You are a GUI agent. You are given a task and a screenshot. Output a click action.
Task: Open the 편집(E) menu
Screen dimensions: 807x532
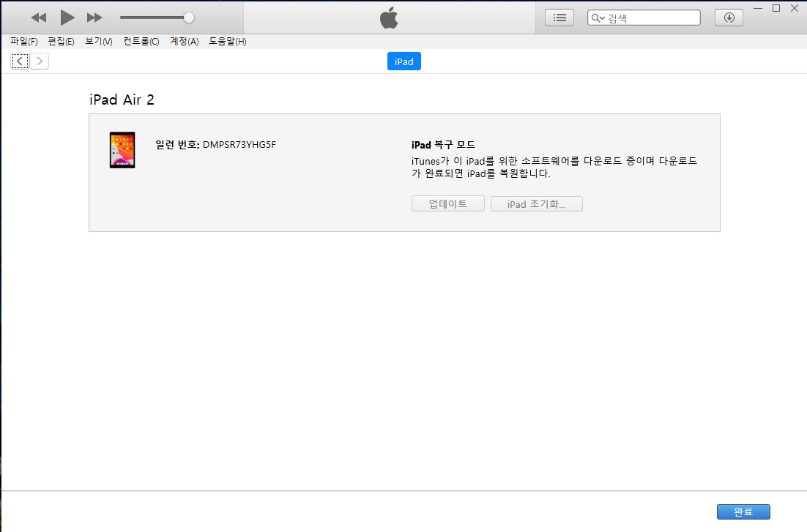click(61, 41)
